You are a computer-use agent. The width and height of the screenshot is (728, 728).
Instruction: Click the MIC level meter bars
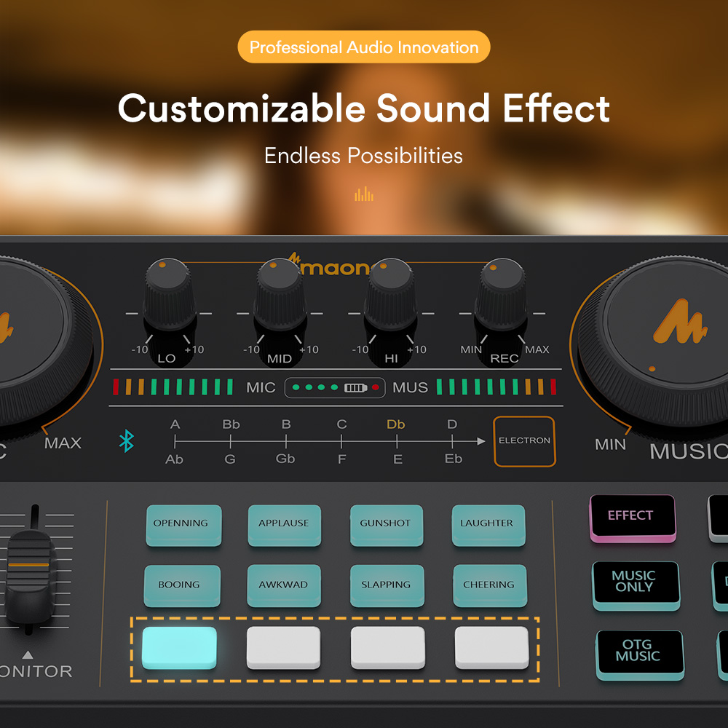(x=173, y=387)
